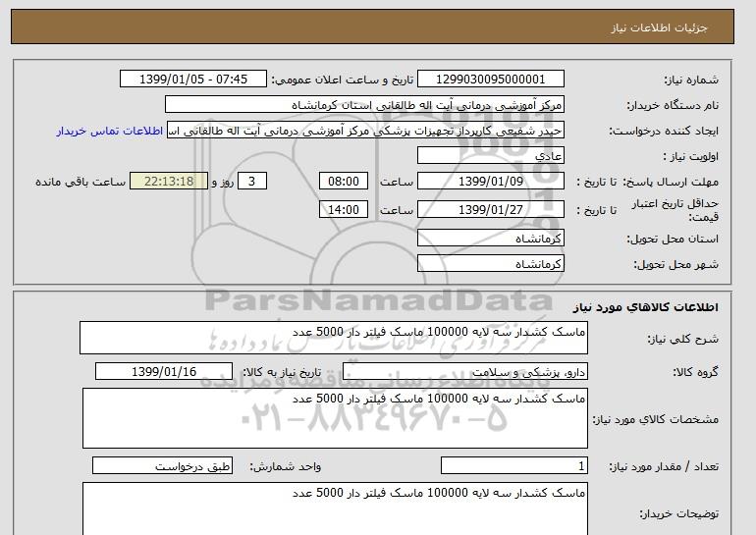Click the label واحد شمارش
The width and height of the screenshot is (756, 535).
(x=286, y=466)
